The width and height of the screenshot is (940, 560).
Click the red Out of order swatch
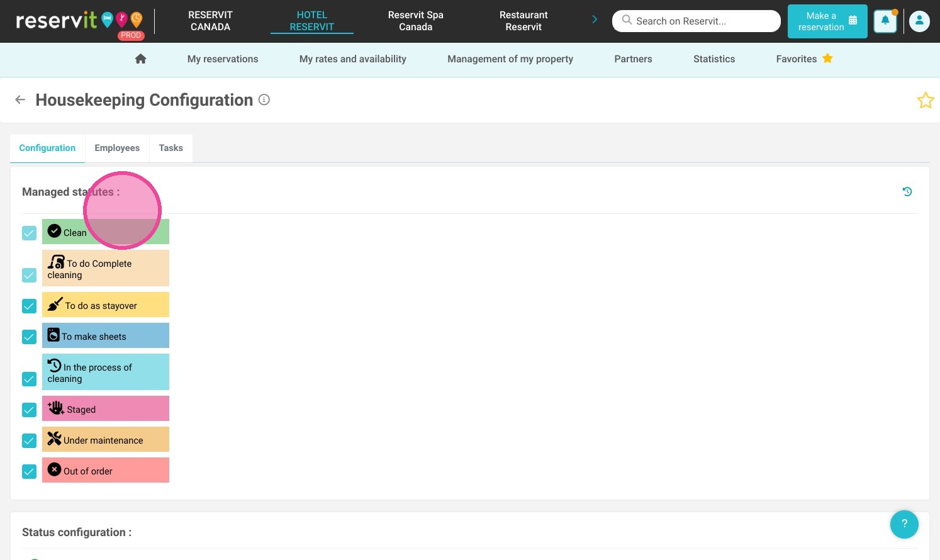(106, 470)
